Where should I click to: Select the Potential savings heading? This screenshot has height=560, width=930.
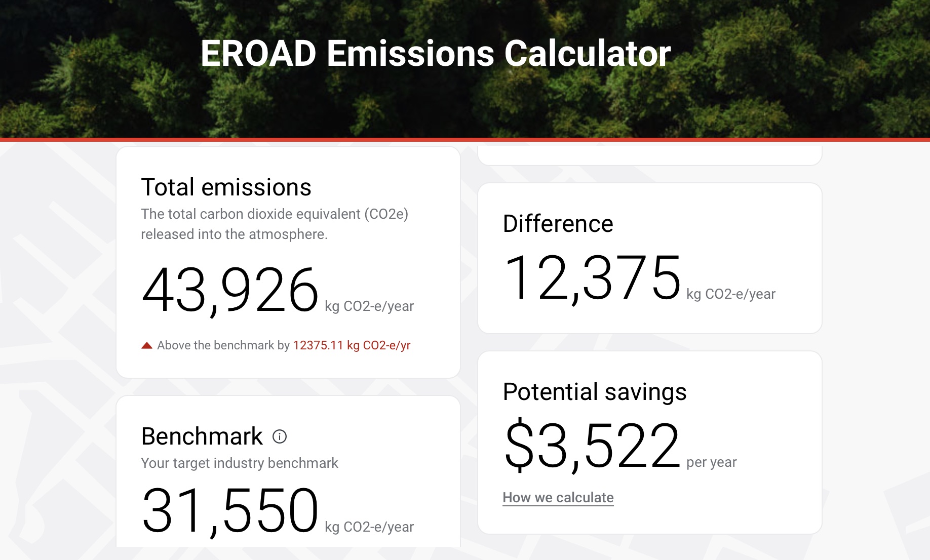pos(594,391)
